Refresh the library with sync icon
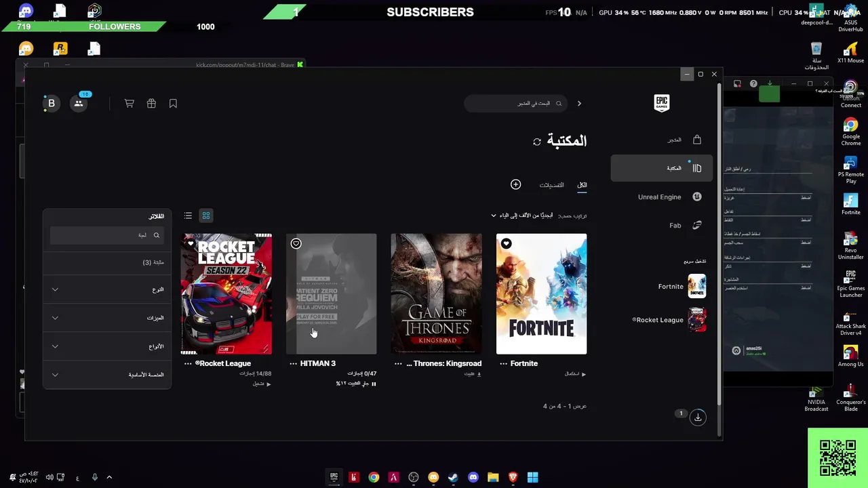Image resolution: width=868 pixels, height=488 pixels. [537, 142]
